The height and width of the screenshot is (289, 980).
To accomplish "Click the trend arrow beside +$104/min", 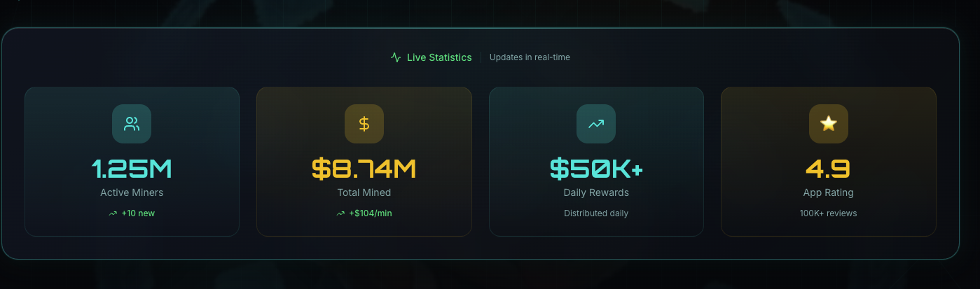I will pyautogui.click(x=340, y=213).
